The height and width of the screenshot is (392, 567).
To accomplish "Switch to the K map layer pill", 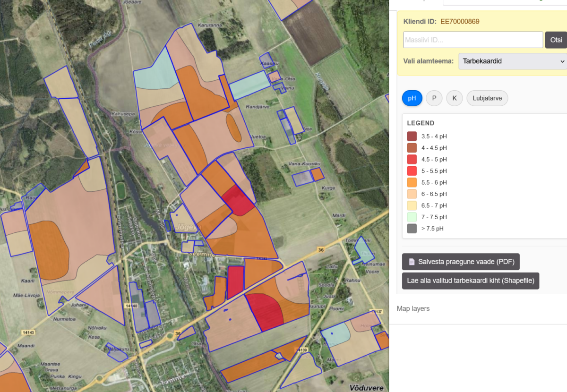I will click(x=455, y=98).
